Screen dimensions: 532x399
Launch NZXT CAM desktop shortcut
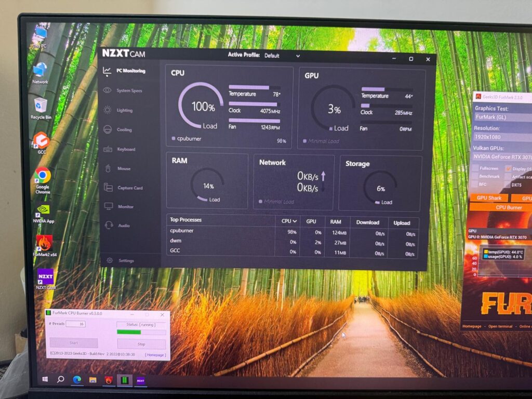(x=46, y=279)
